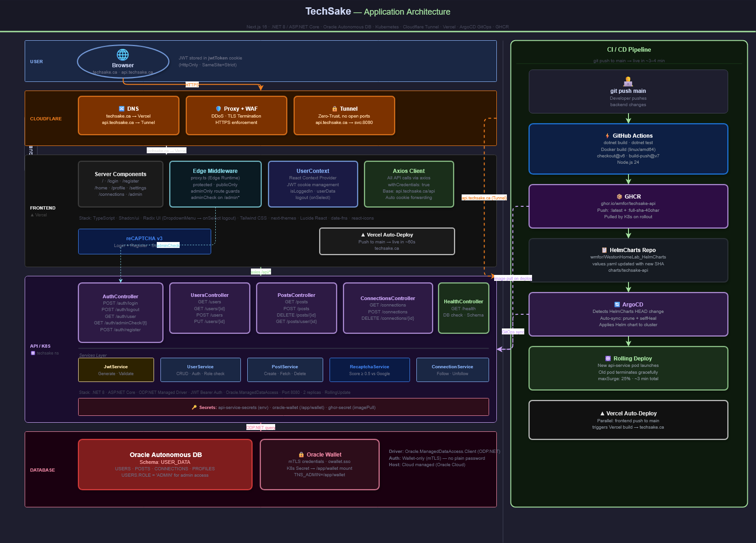
Task: Click the DNS shuffle icon
Action: pos(122,109)
